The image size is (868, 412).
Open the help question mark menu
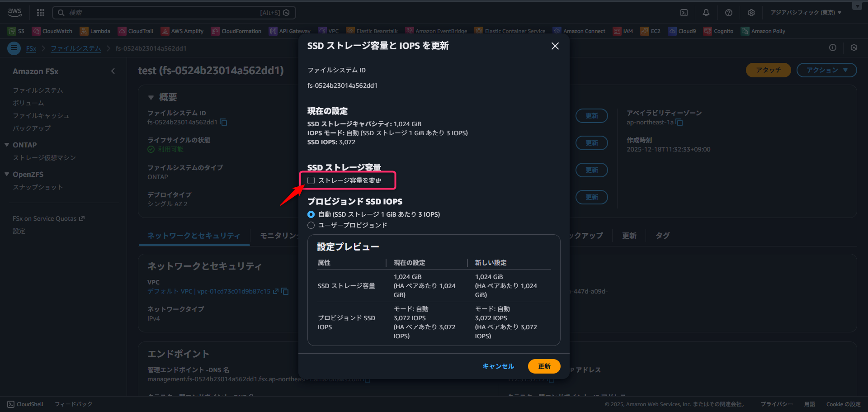point(729,13)
